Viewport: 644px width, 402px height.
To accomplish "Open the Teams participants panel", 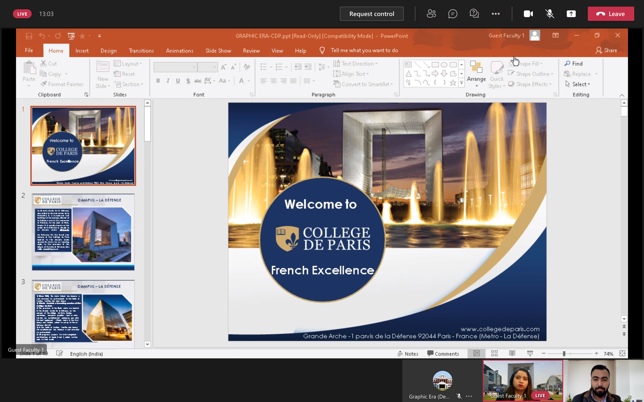I will pos(431,14).
